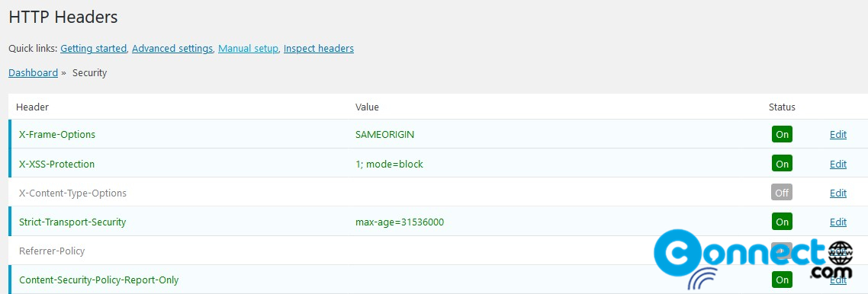Click Edit for the X-Content-Type-Options header
The image size is (868, 294).
(x=838, y=193)
